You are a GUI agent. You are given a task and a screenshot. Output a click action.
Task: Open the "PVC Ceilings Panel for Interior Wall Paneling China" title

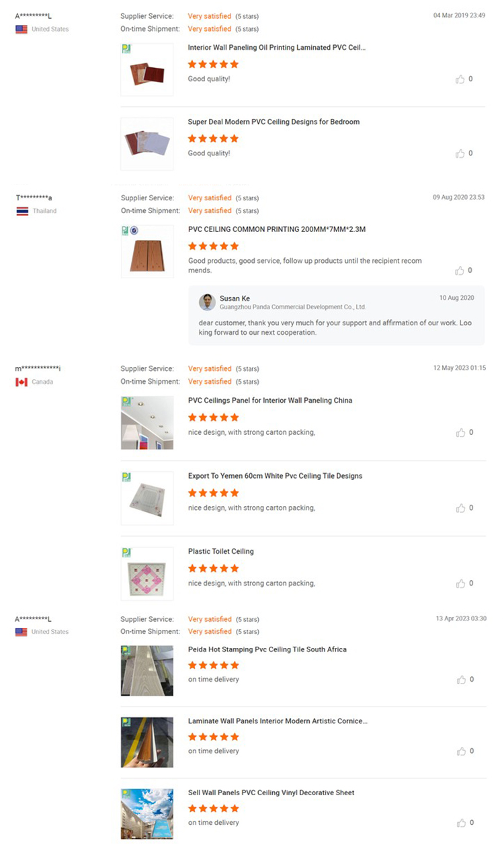click(x=270, y=400)
